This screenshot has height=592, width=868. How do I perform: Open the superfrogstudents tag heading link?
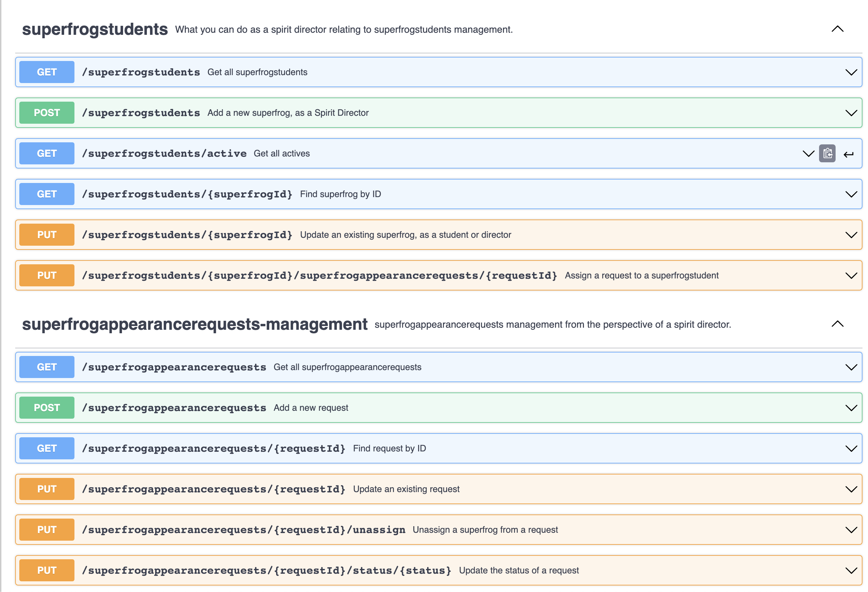95,29
